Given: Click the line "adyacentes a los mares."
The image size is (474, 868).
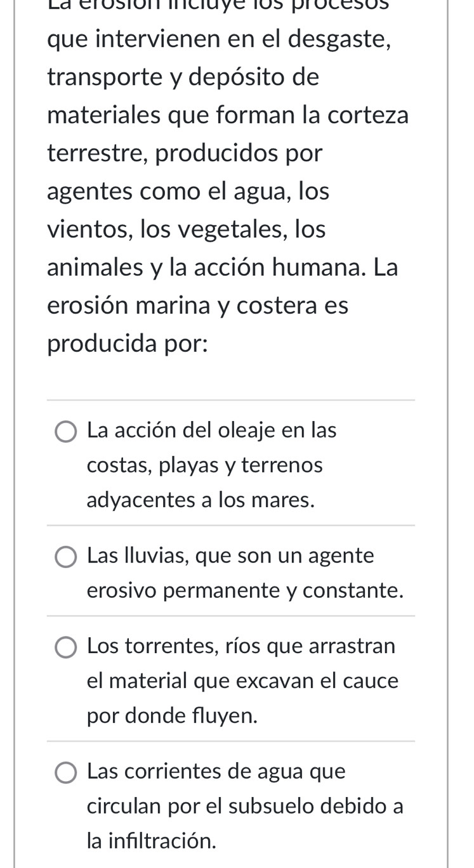Looking at the screenshot, I should click(x=201, y=500).
